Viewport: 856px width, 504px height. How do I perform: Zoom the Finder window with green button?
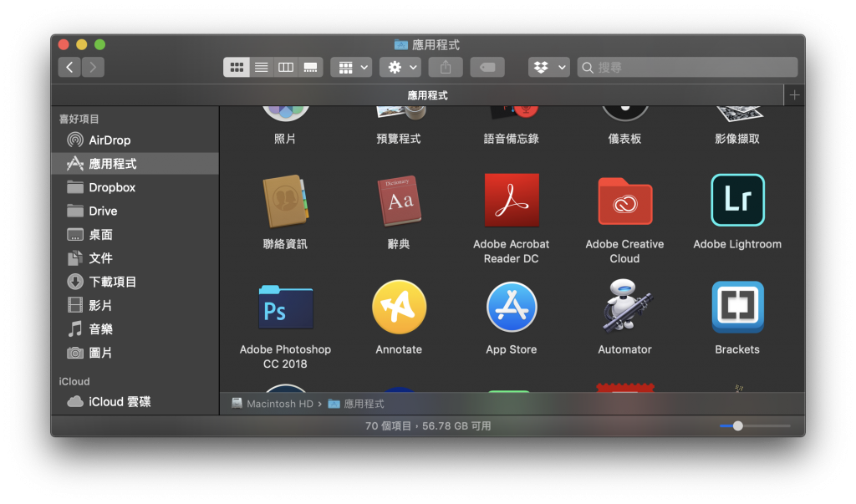[x=100, y=45]
